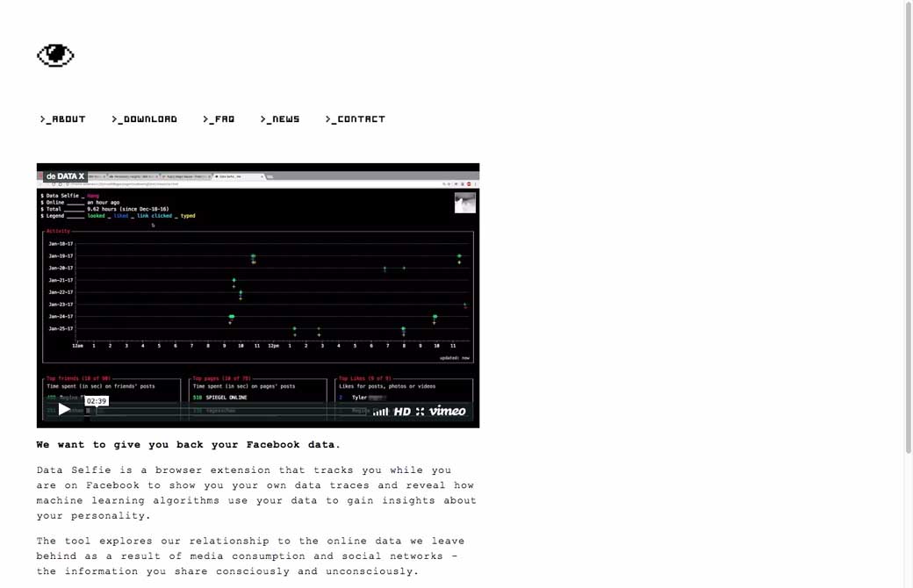Enter fullscreen mode on the video
The height and width of the screenshot is (588, 913).
coord(420,412)
